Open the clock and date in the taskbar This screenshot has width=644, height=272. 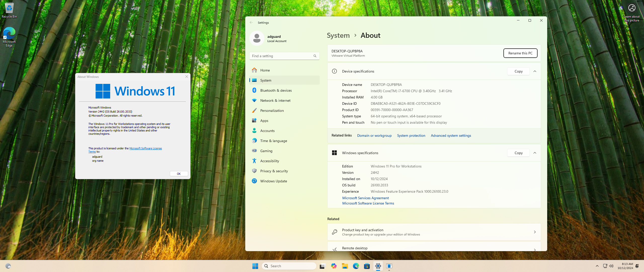click(x=625, y=266)
